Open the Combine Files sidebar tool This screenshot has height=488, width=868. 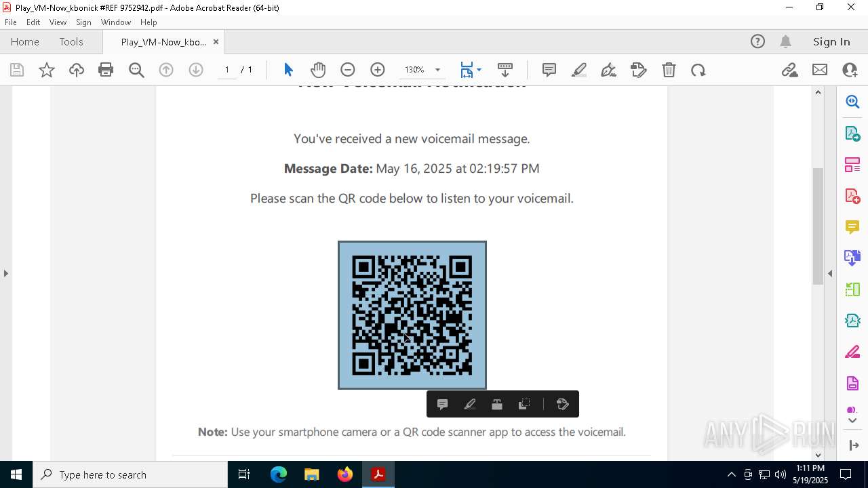tap(852, 258)
